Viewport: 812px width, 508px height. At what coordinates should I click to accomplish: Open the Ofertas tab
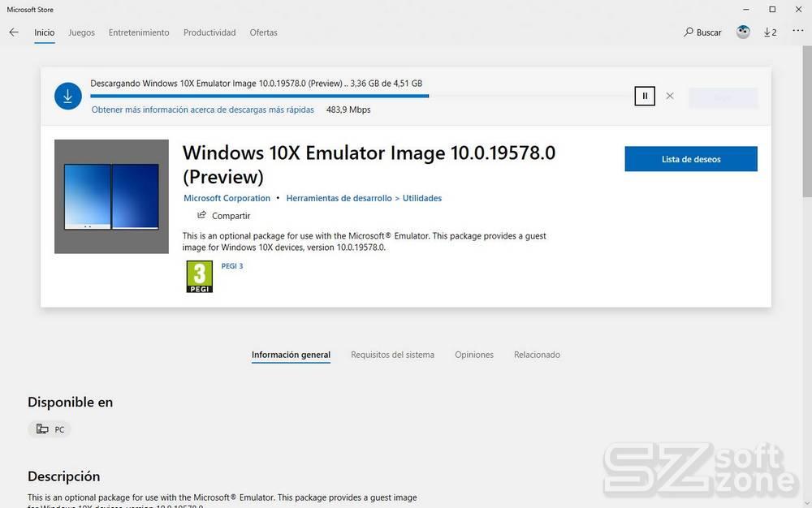click(264, 32)
